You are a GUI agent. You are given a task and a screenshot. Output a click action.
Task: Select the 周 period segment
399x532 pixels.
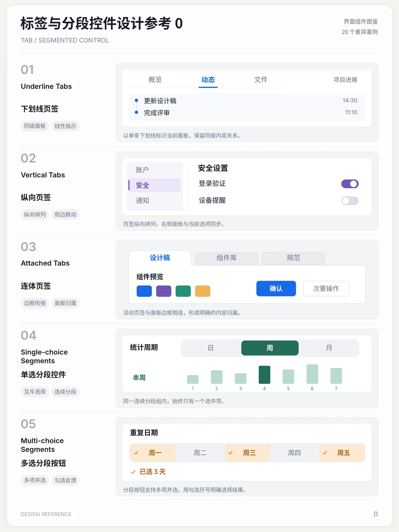[x=270, y=348]
